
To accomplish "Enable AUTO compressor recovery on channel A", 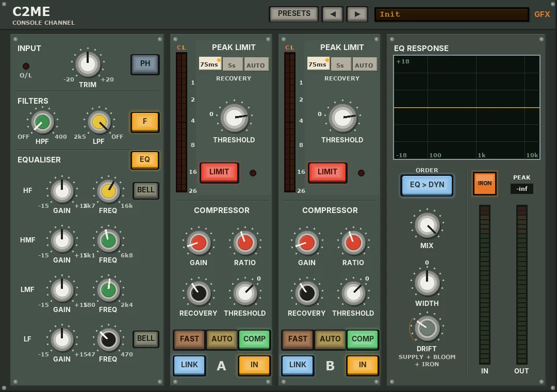I will (x=222, y=339).
